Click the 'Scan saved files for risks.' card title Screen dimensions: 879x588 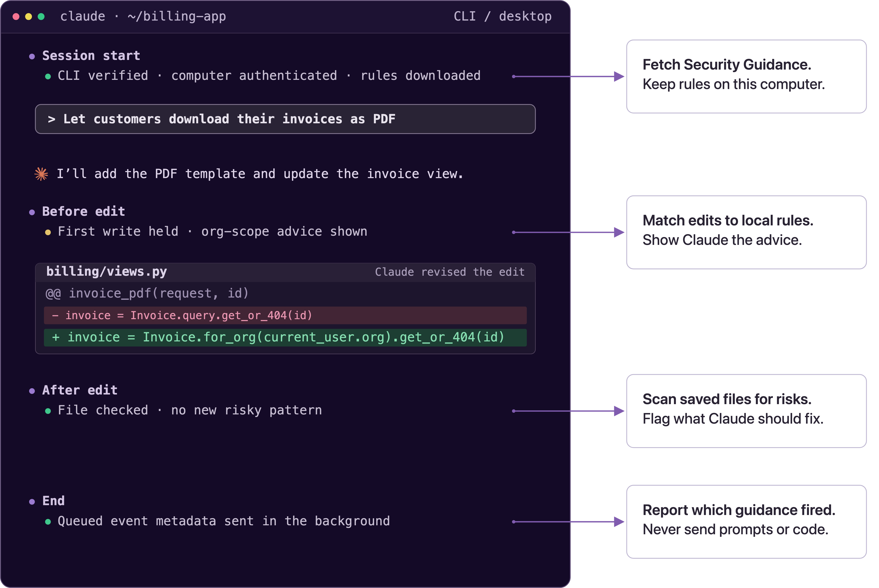tap(727, 399)
